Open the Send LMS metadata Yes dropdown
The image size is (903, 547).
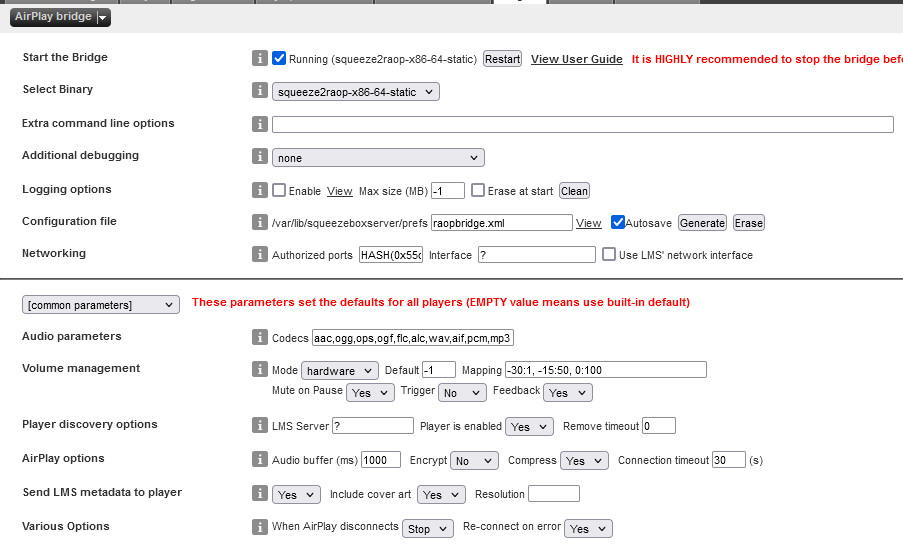296,494
